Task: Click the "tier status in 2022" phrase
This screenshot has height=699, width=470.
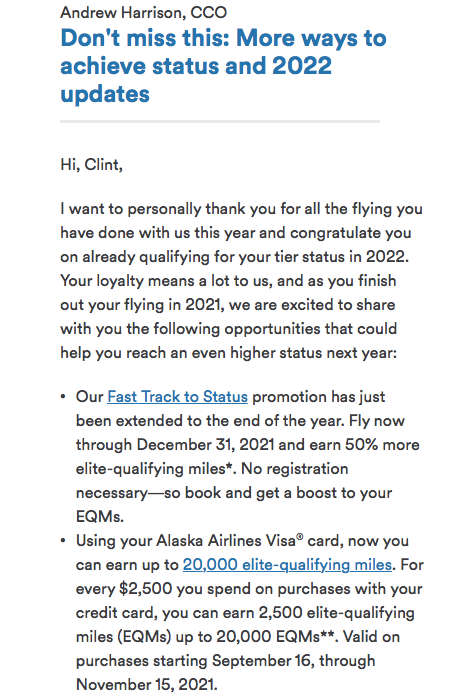Action: (333, 257)
